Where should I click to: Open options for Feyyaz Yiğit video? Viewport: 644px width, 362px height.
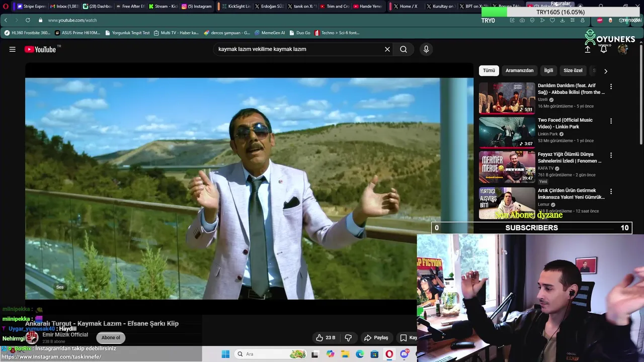click(x=611, y=155)
